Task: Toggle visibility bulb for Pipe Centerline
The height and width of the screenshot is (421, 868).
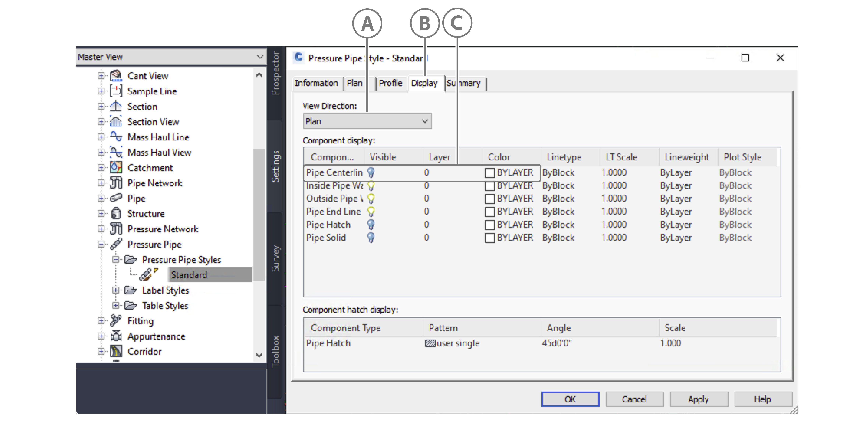Action: [371, 172]
